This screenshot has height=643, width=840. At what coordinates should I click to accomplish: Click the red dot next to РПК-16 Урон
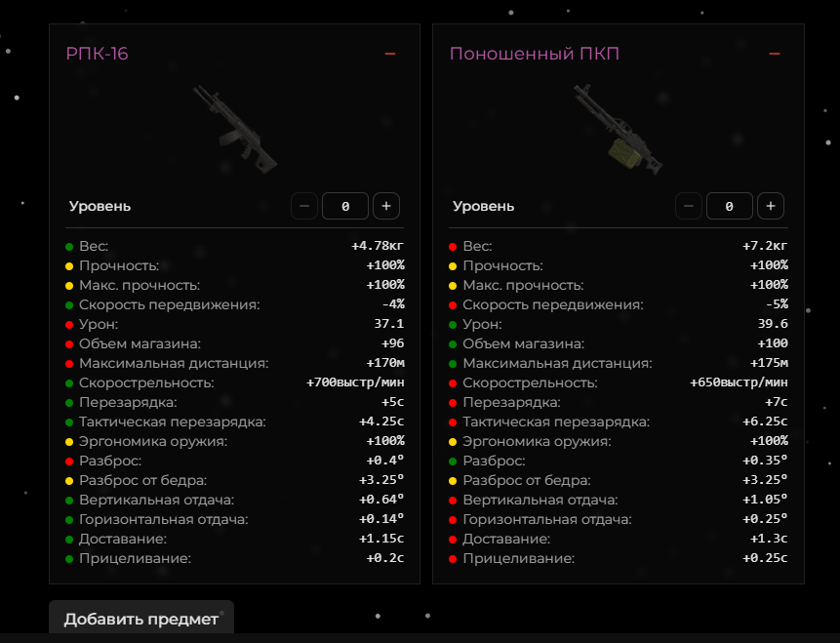pyautogui.click(x=69, y=325)
